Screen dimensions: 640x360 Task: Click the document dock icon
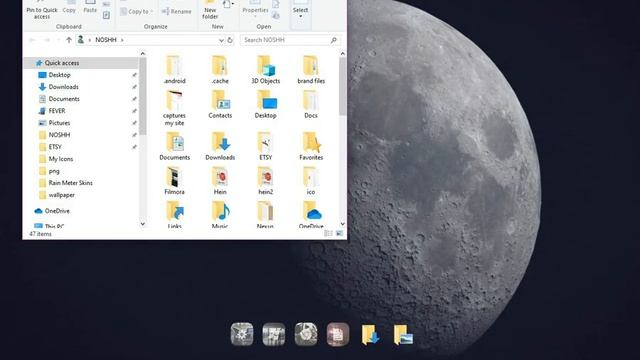pos(338,334)
